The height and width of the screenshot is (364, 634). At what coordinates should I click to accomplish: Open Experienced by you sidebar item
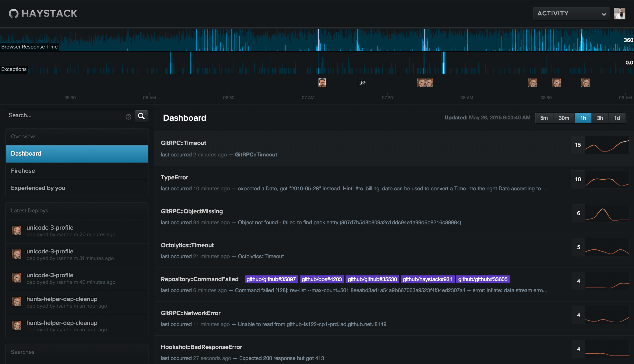[x=77, y=188]
